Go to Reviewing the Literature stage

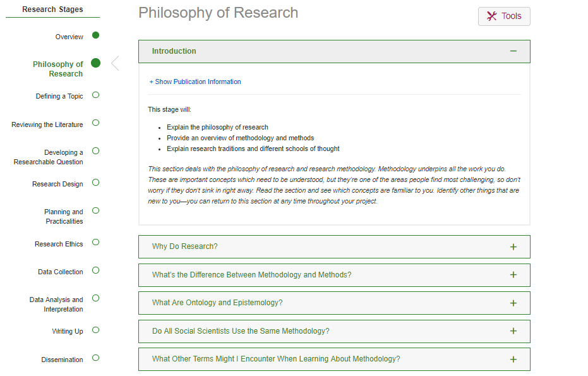47,125
